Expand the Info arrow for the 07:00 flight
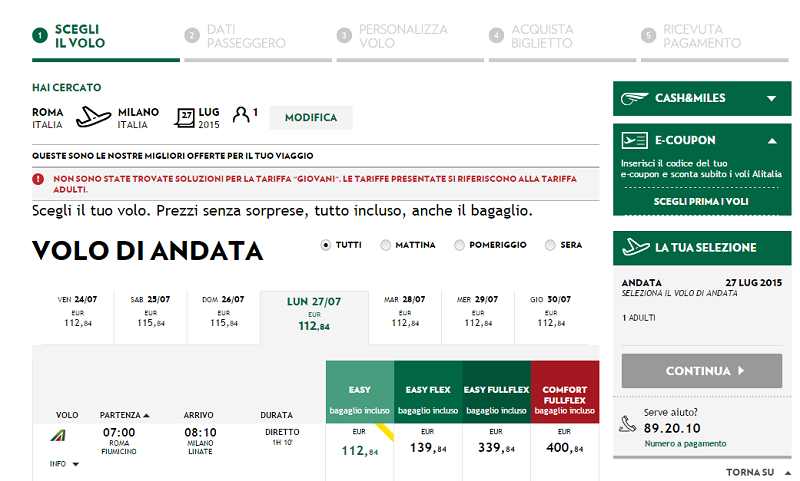The height and width of the screenshot is (481, 800). [76, 464]
